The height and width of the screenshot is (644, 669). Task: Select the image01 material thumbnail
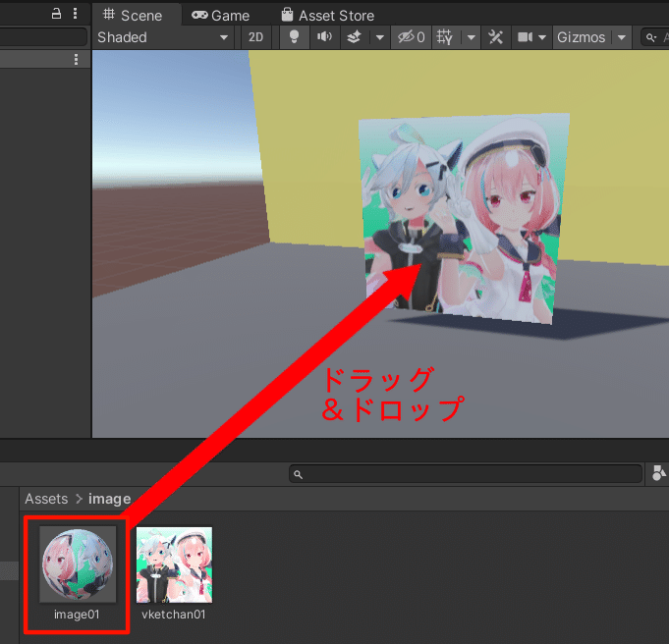click(78, 563)
